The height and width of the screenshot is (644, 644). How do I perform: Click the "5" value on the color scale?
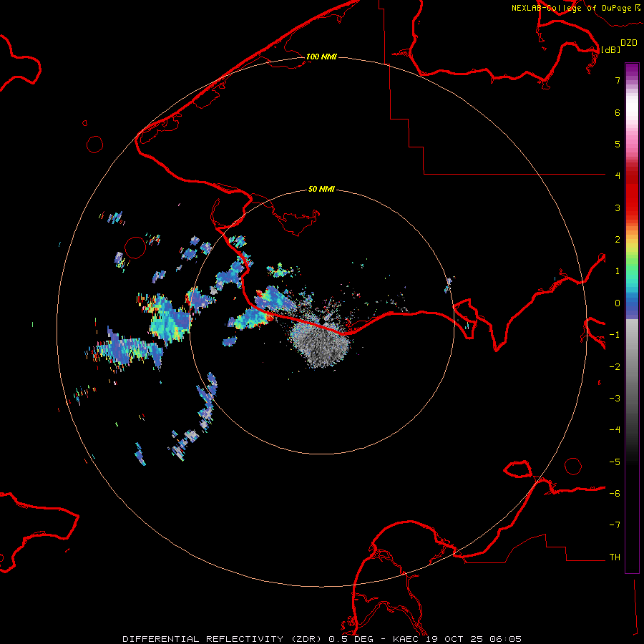[x=618, y=144]
